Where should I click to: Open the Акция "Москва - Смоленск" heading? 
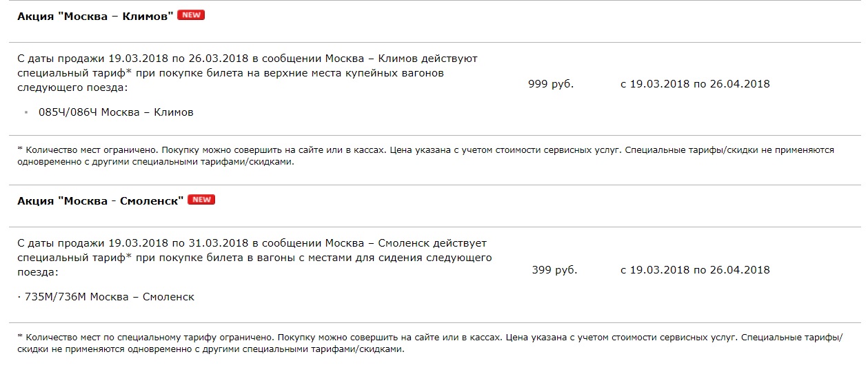[x=100, y=200]
